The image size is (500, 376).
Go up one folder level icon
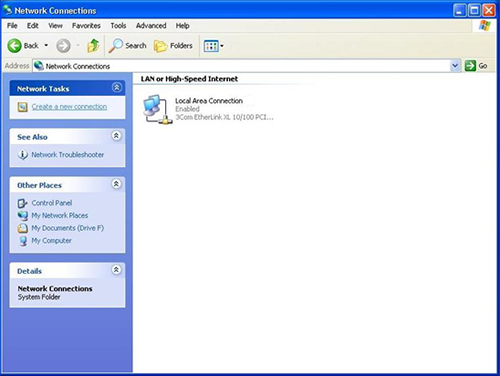click(x=93, y=46)
